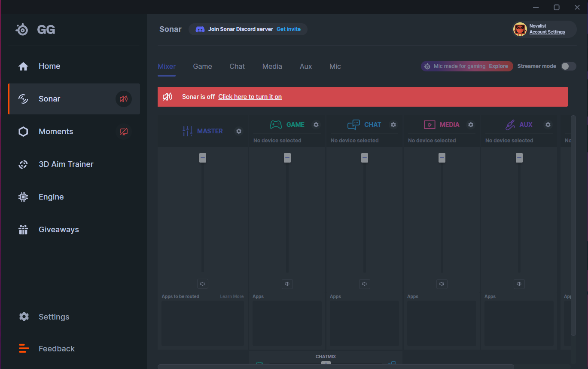
Task: Click the CHAT volume slider handle
Action: tap(365, 158)
